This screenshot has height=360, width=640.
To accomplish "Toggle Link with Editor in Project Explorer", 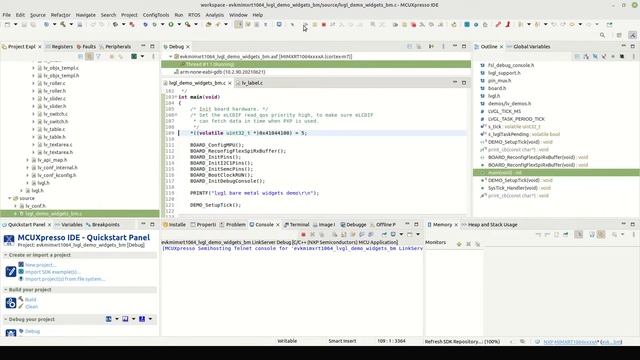I will click(x=89, y=56).
